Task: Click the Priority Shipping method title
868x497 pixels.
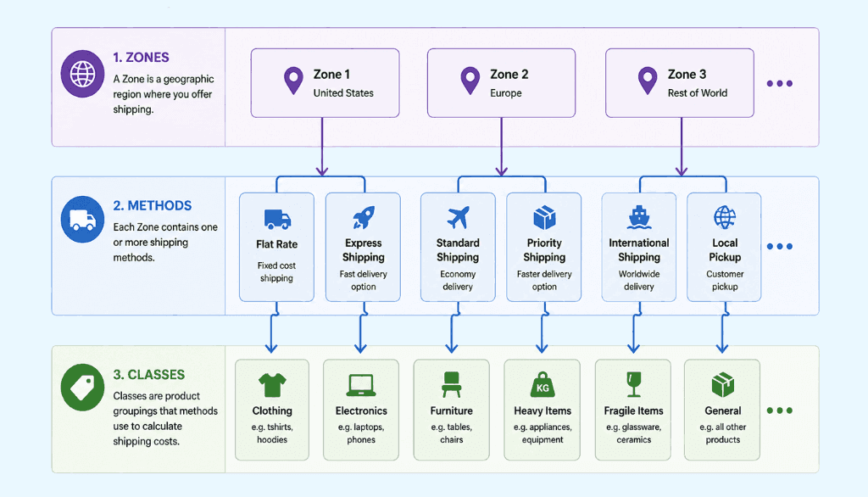Action: coord(544,250)
